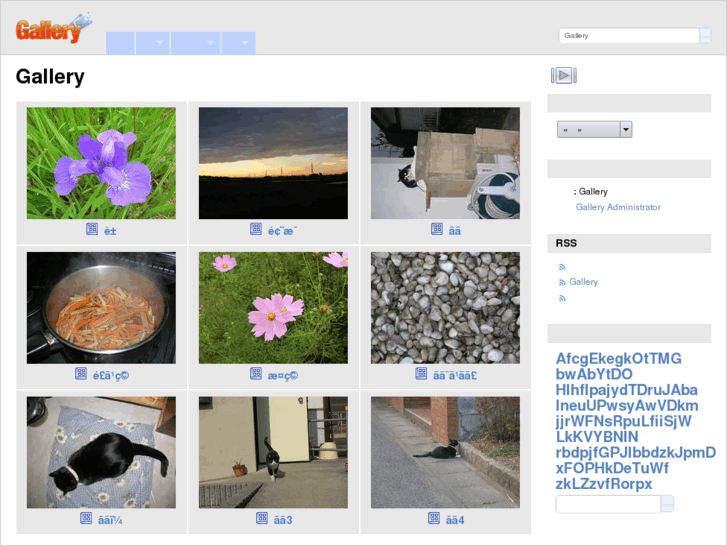Image resolution: width=727 pixels, height=545 pixels.
Task: Click album title link ending in 3
Action: (x=283, y=520)
